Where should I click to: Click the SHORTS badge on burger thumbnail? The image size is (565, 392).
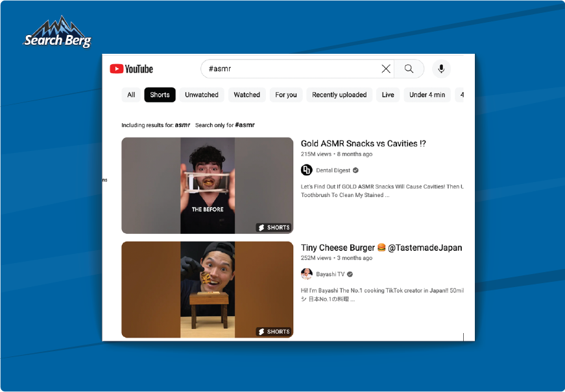(x=274, y=332)
